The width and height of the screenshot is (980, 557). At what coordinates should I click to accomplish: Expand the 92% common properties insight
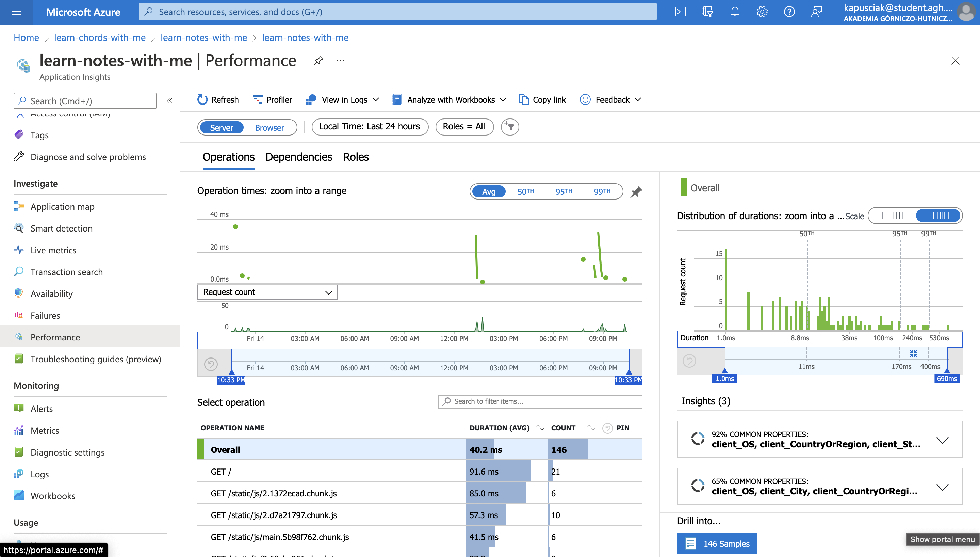pyautogui.click(x=943, y=440)
